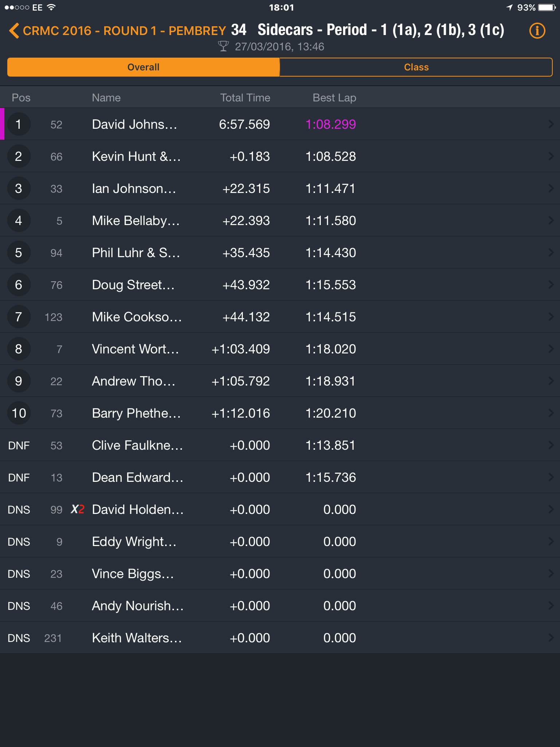Select Phil Luhr result row

[x=280, y=253]
